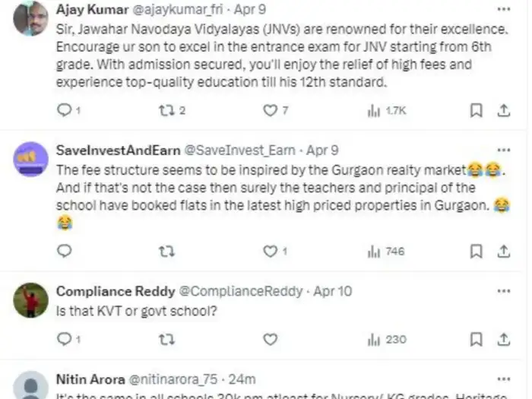
Task: Reply to SaveInvestAndEarn's tweet
Action: [x=65, y=251]
